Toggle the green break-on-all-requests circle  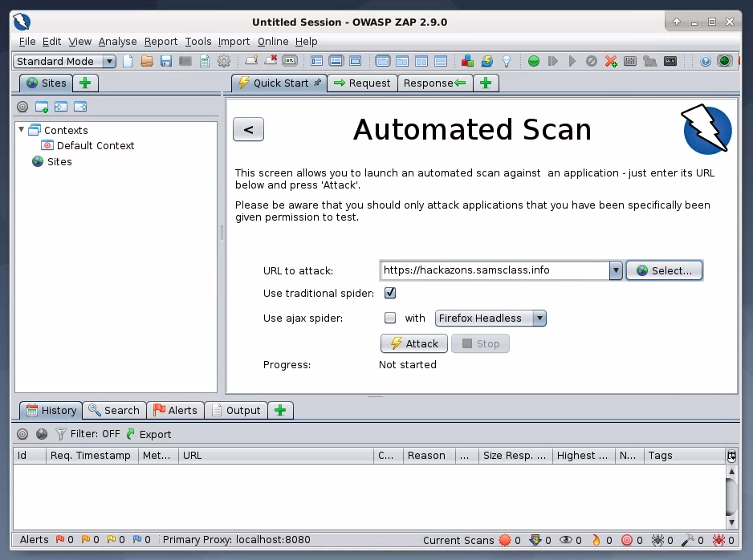click(x=534, y=61)
